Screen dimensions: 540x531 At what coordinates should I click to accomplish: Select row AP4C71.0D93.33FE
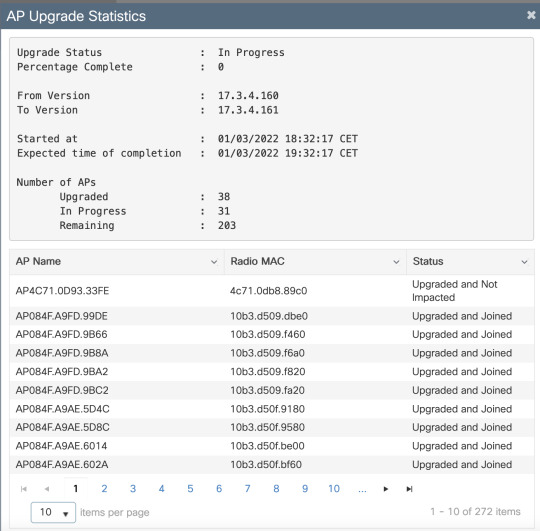point(272,291)
